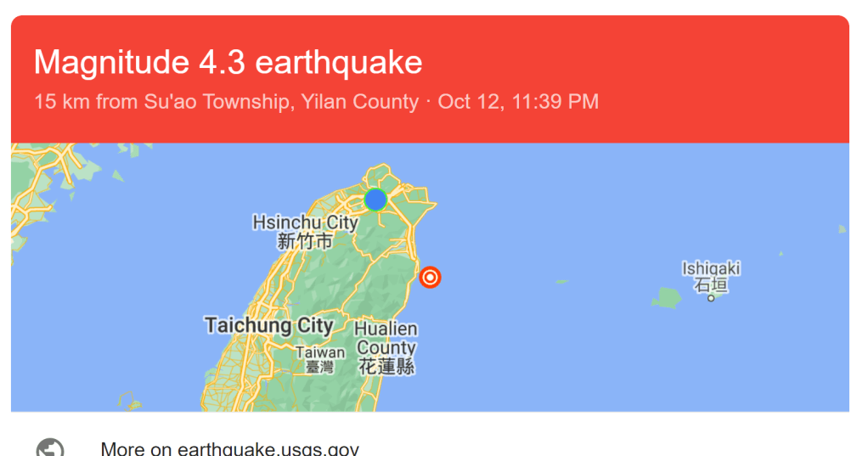Screen dimensions: 868x456
Task: Click the Oct 12, 11:39 PM timestamp
Action: point(518,102)
